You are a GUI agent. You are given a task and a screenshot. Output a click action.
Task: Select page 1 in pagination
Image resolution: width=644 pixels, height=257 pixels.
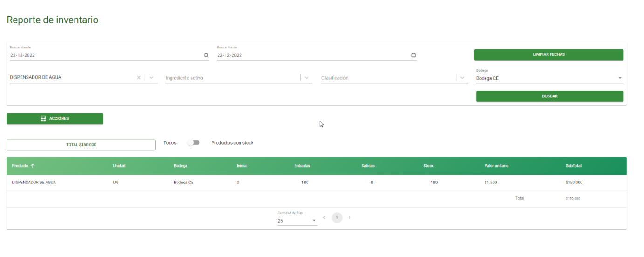click(x=337, y=217)
